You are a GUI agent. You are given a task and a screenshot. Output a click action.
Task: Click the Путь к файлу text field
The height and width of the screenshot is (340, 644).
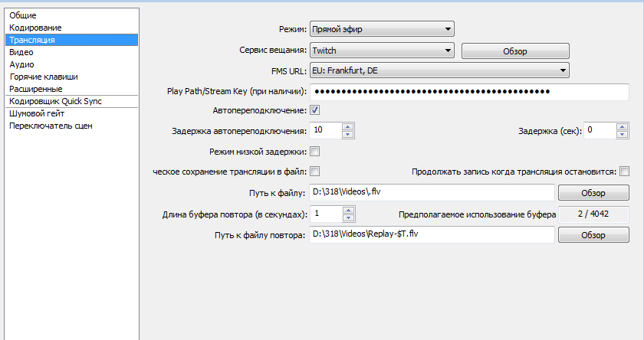point(432,192)
